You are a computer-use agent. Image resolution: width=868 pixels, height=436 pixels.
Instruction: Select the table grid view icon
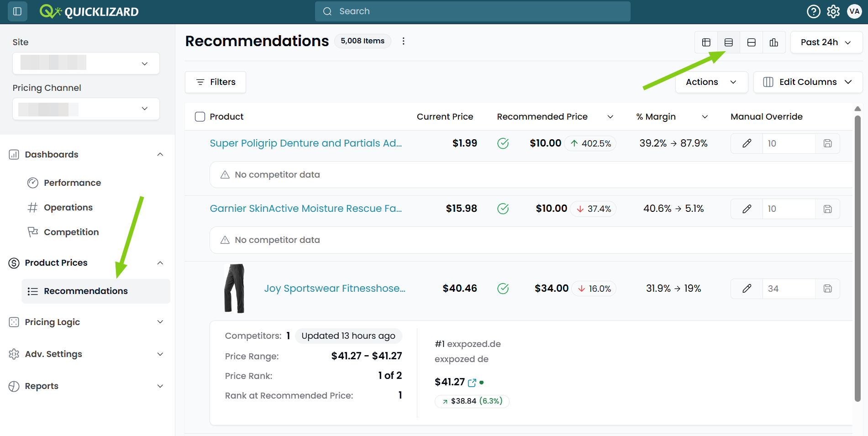coord(706,42)
